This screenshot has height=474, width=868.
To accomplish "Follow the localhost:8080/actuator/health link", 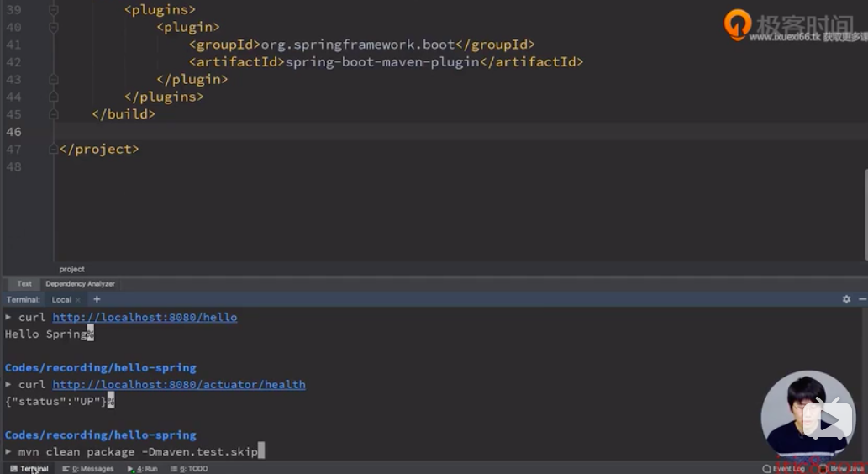I will pos(179,384).
